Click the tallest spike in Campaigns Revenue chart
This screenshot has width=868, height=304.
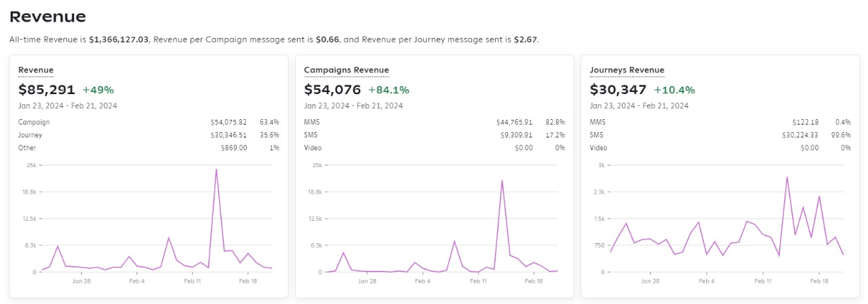point(502,180)
